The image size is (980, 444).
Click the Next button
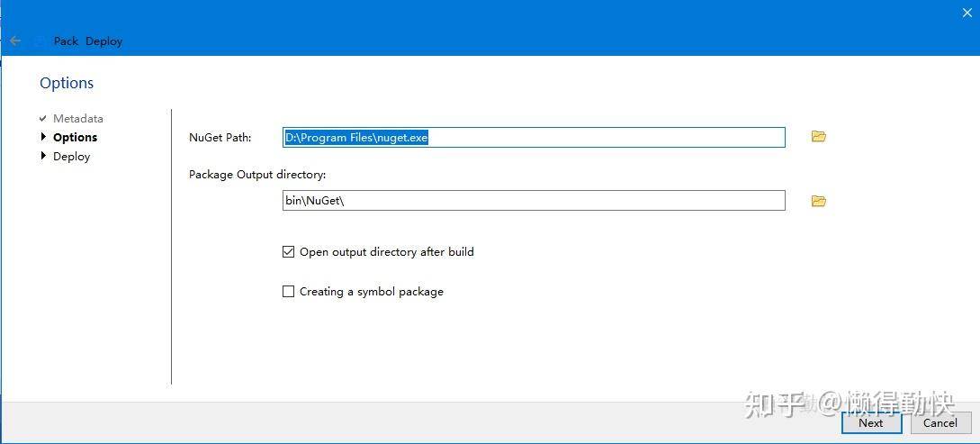tap(871, 422)
